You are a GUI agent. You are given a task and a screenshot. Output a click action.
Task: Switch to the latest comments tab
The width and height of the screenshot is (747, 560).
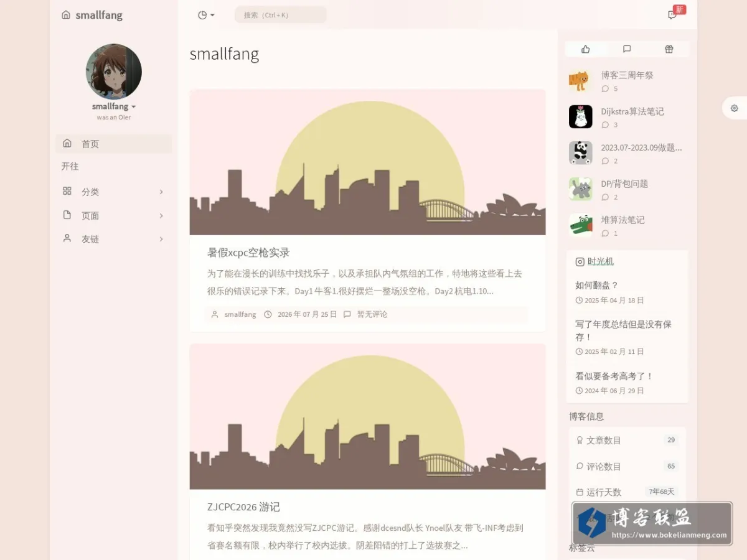(x=627, y=49)
